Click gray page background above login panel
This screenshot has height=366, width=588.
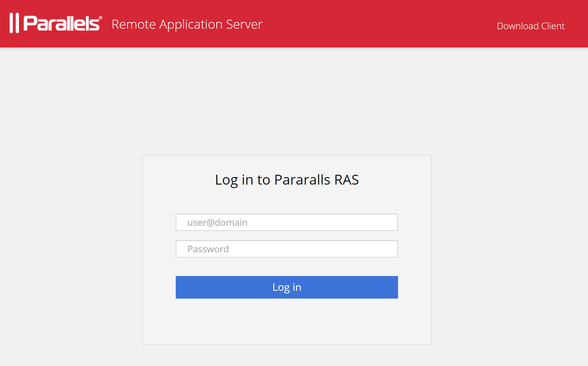287,101
